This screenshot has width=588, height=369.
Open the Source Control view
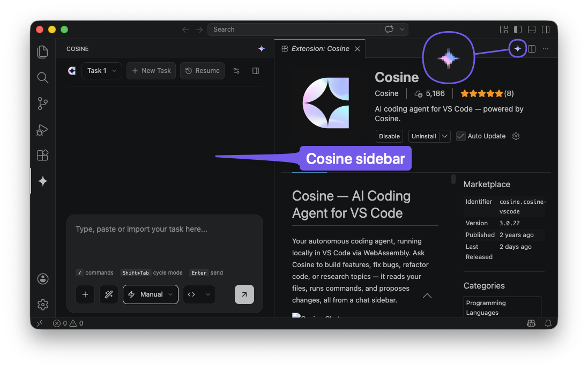(43, 104)
